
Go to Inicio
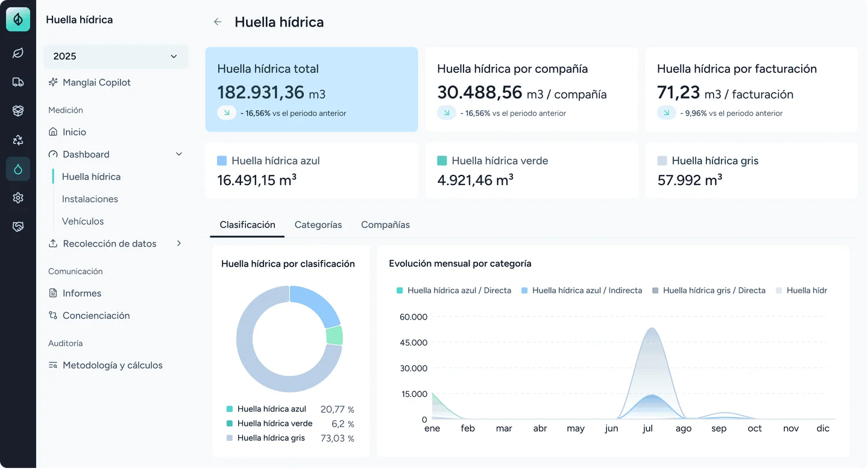click(x=75, y=132)
